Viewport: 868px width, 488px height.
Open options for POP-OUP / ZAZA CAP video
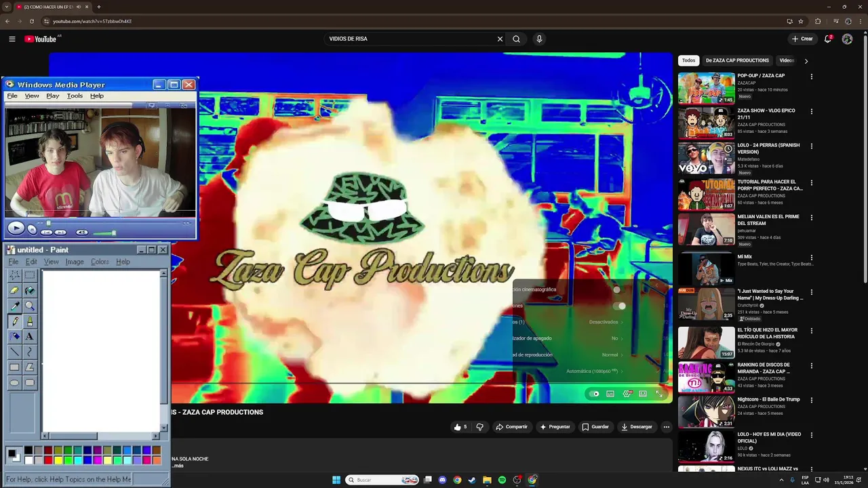coord(812,77)
